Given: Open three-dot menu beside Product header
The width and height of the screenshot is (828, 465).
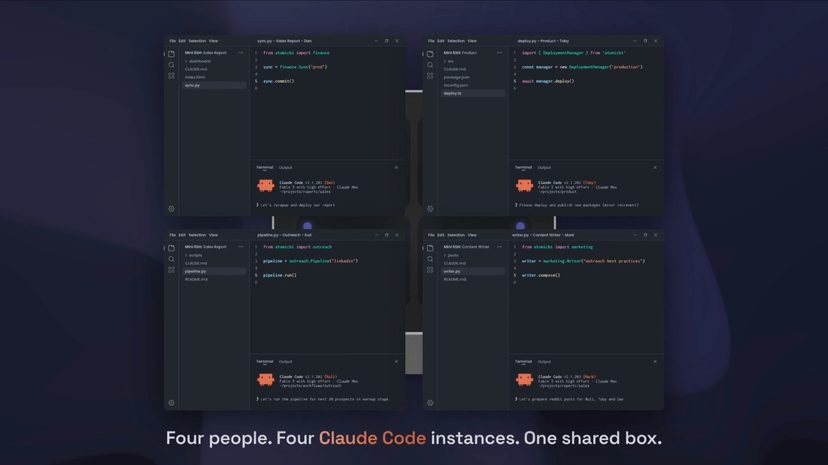Looking at the screenshot, I should tap(500, 53).
